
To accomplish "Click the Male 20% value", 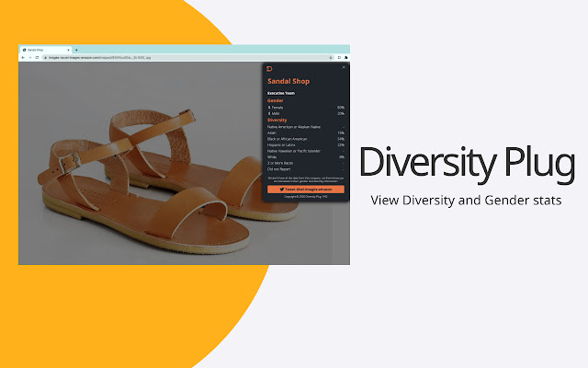I will 341,113.
